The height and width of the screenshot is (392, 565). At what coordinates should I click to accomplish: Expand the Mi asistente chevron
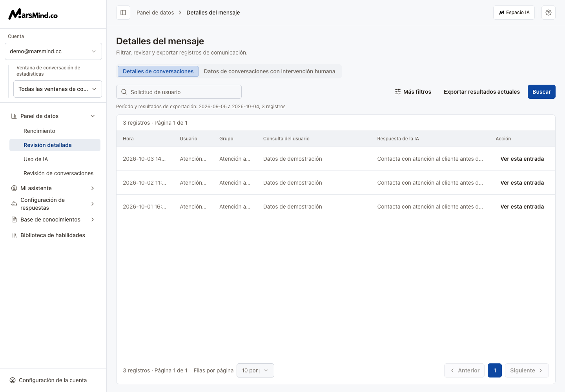tap(93, 188)
